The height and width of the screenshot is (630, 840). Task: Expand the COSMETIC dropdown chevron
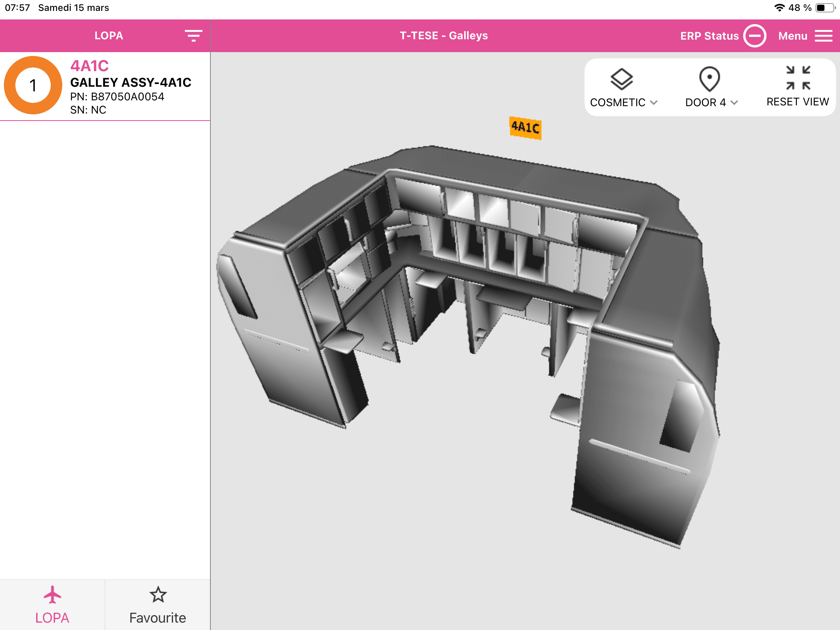654,103
